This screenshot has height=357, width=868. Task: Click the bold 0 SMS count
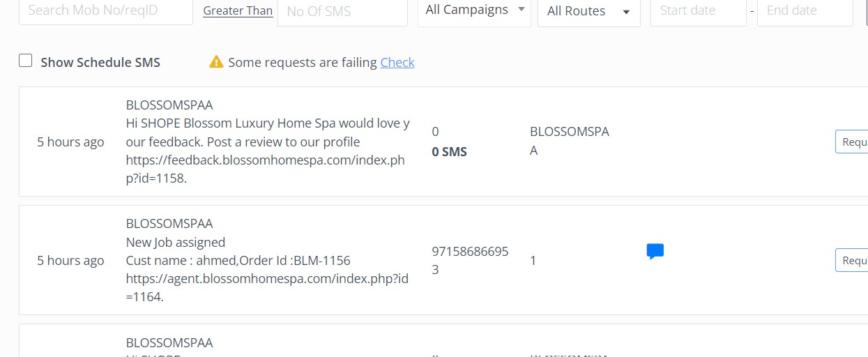point(449,151)
